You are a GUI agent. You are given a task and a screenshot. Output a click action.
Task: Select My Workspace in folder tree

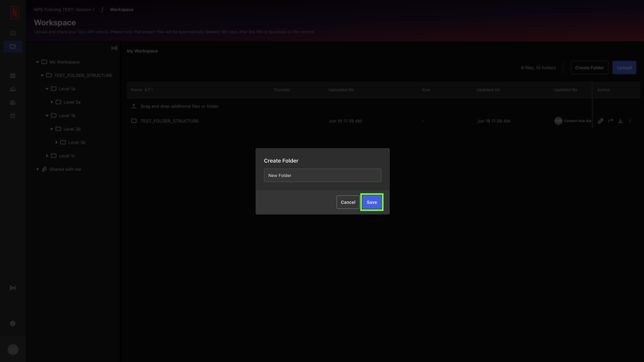click(64, 62)
